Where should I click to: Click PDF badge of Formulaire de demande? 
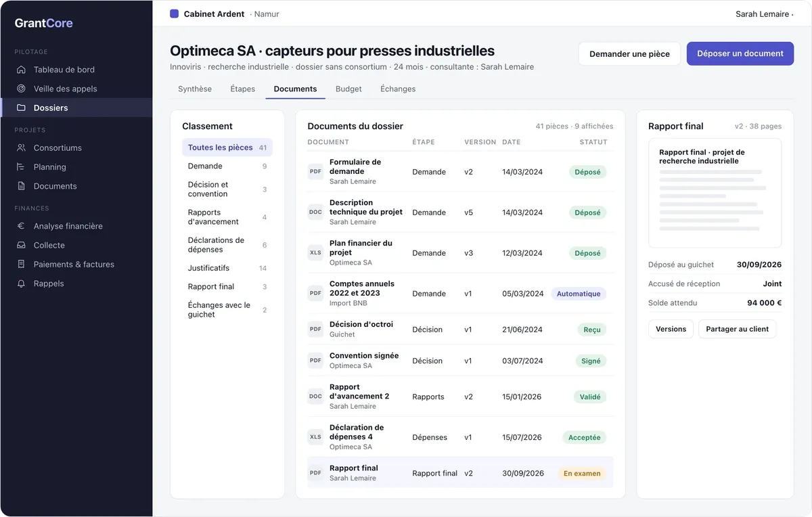315,171
